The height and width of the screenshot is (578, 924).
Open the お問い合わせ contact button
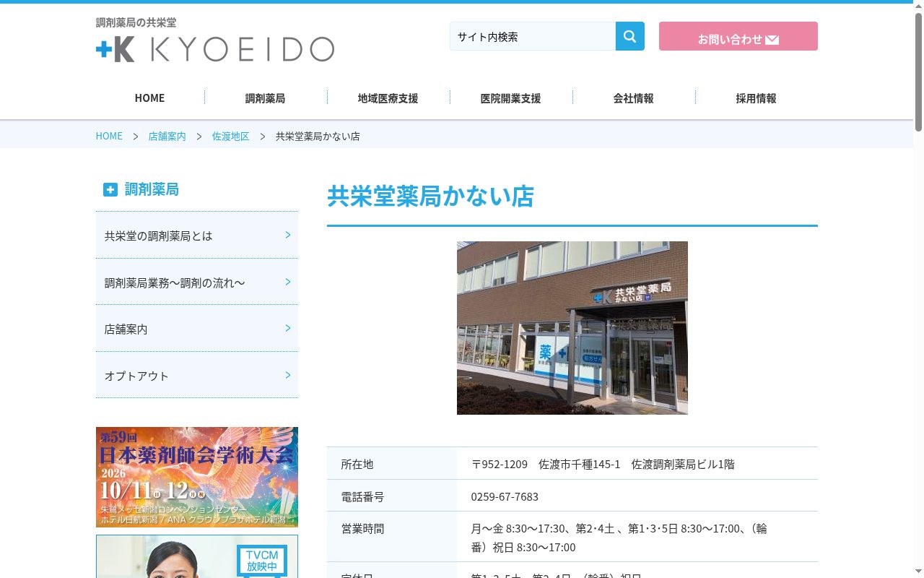738,36
